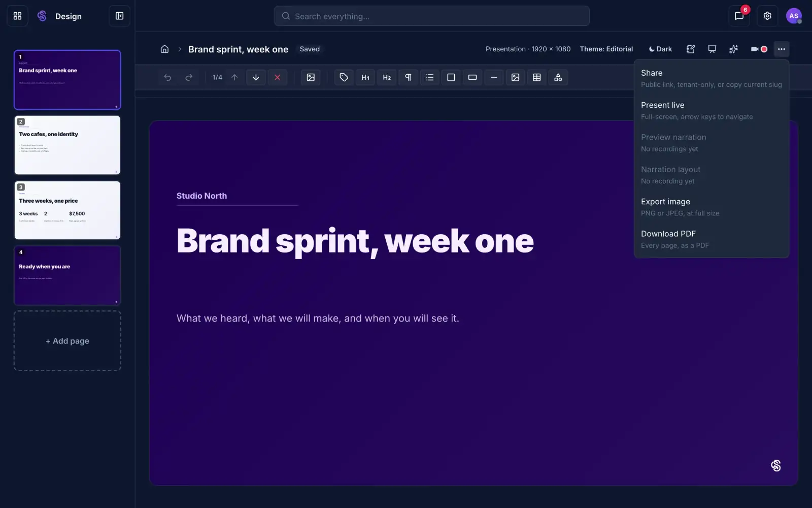Viewport: 812px width, 508px height.
Task: Insert a table element
Action: (536, 77)
